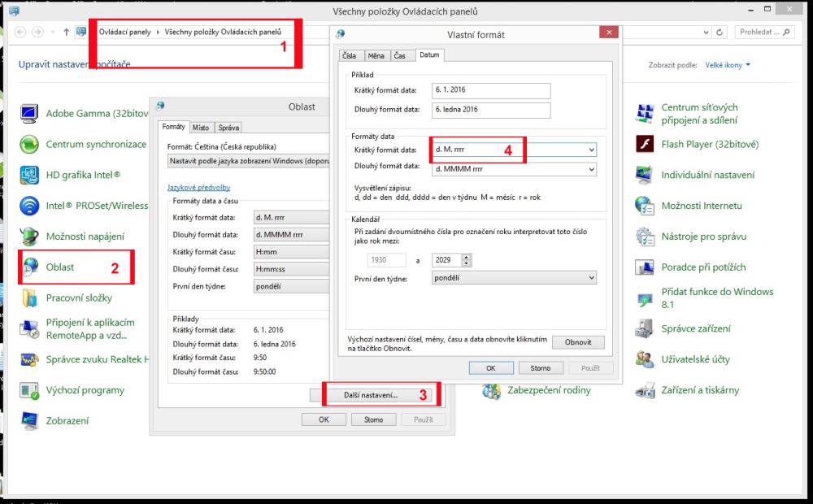Open Individuální nastavení icon
The height and width of the screenshot is (504, 813).
click(645, 176)
